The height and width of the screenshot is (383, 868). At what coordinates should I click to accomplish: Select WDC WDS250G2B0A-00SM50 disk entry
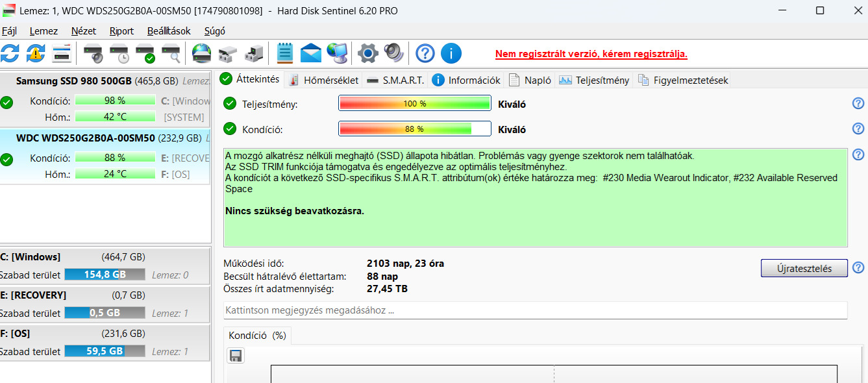coord(105,156)
